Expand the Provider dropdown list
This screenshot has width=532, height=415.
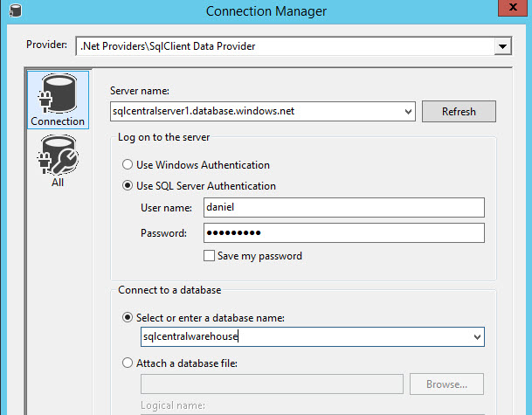[x=502, y=45]
